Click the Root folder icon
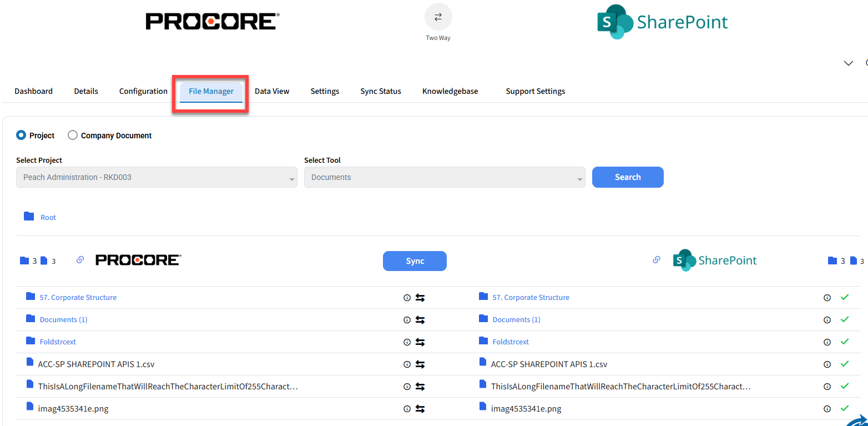This screenshot has height=426, width=868. coord(29,217)
